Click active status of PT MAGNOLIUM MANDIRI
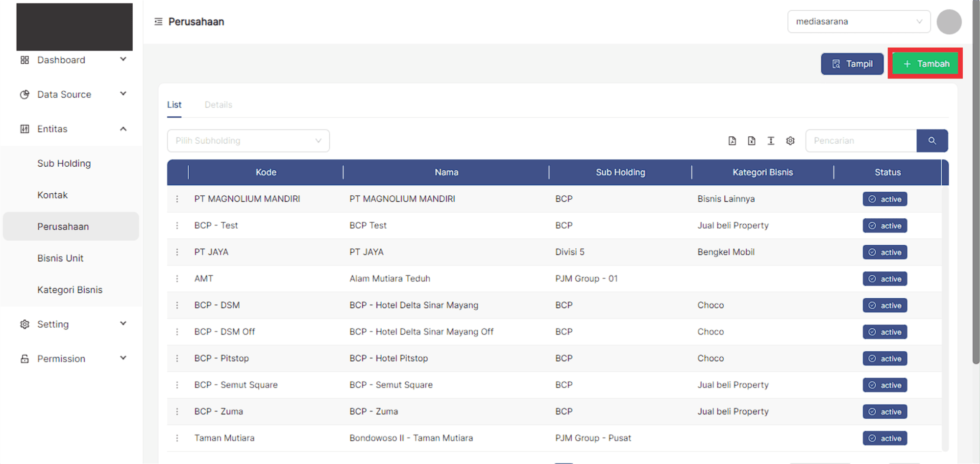The image size is (980, 464). click(885, 199)
